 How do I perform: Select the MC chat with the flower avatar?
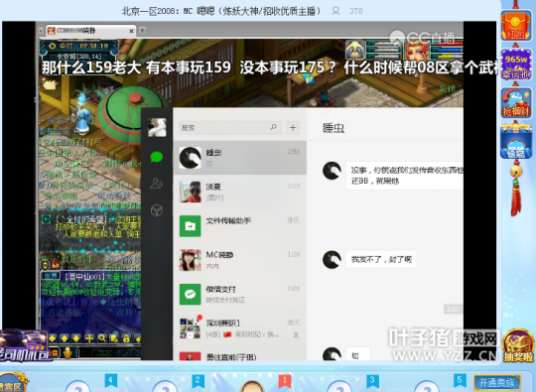click(240, 260)
